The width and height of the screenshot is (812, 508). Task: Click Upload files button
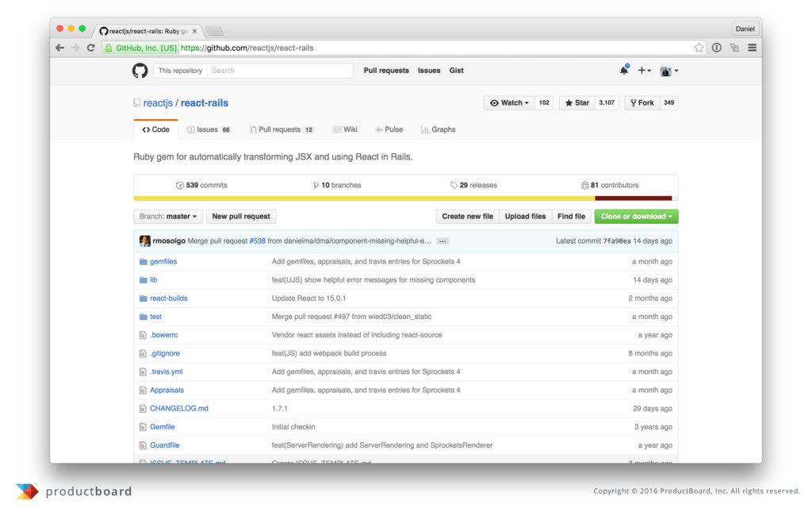525,216
